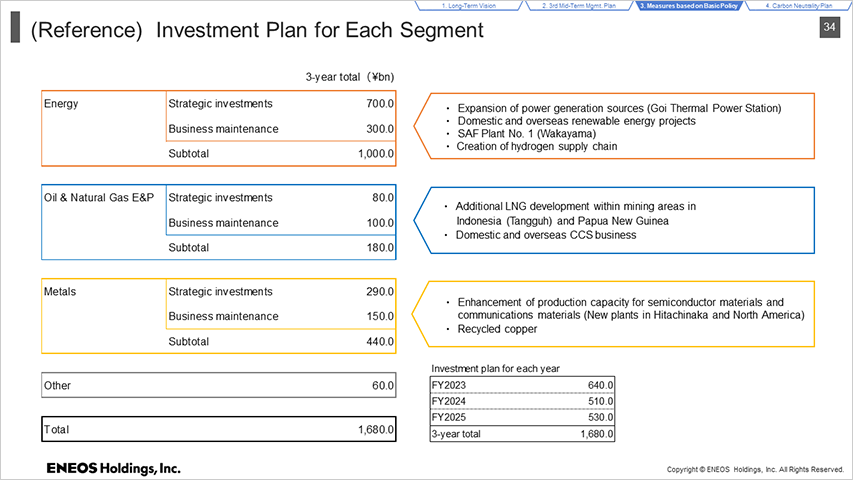Screen dimensions: 853x480
Task: Click the ENEOS Holdings, Inc. logo
Action: pyautogui.click(x=113, y=468)
